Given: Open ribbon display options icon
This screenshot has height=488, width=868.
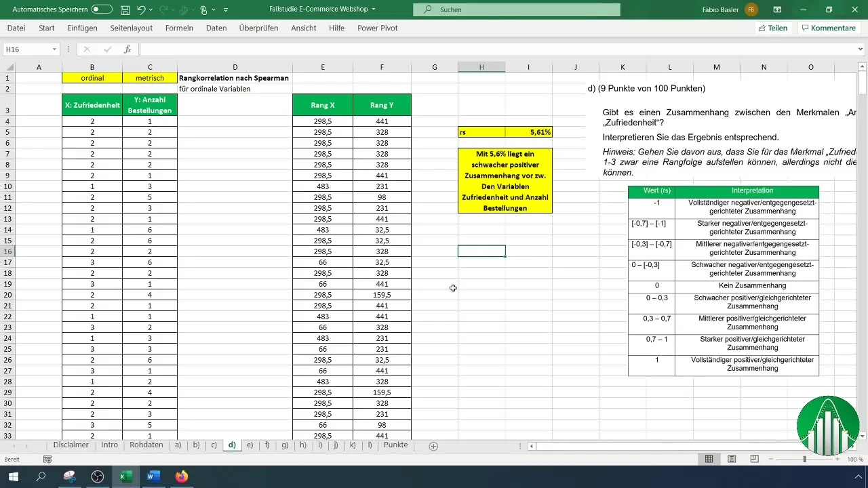Looking at the screenshot, I should point(777,9).
